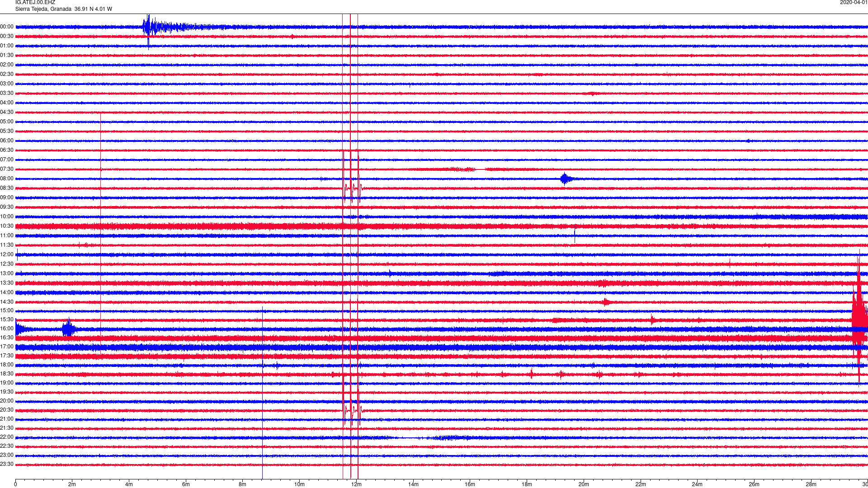Image resolution: width=868 pixels, height=488 pixels.
Task: Click the 14m tick on time axis
Action: (413, 484)
